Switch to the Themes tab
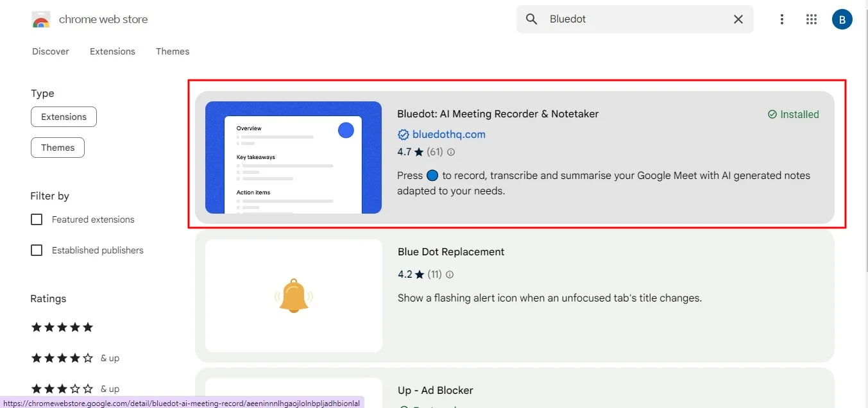868x408 pixels. (173, 51)
